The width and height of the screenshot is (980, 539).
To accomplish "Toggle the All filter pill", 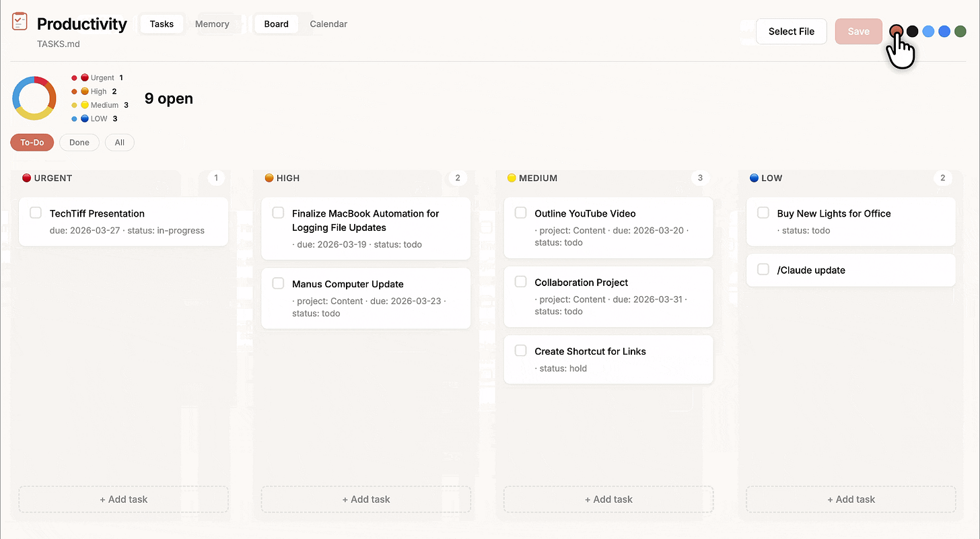I will 119,142.
